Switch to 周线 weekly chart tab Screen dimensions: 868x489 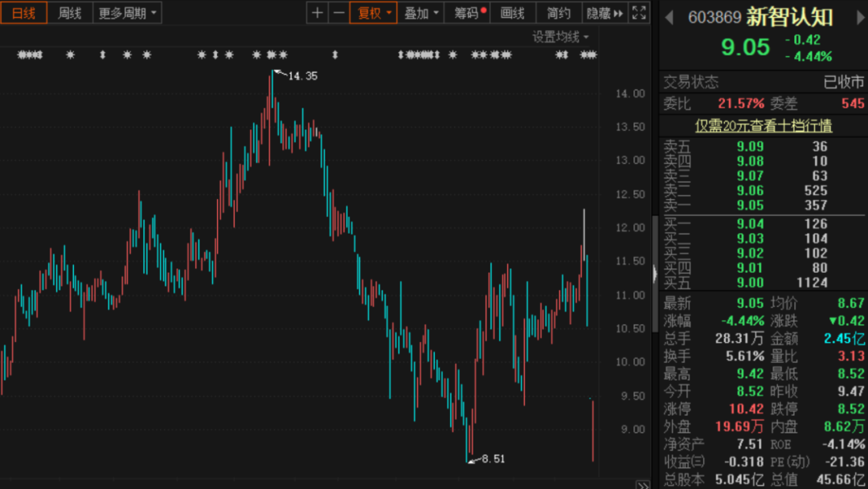click(x=70, y=13)
